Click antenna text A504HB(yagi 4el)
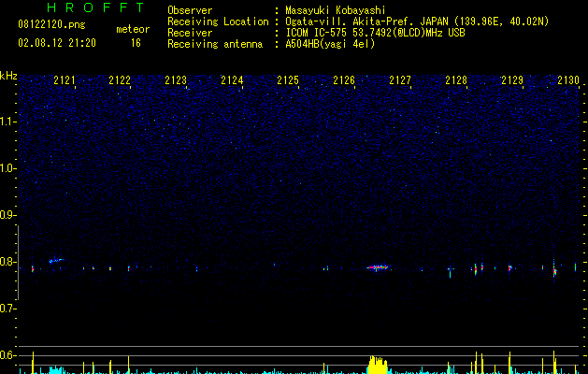 (x=330, y=44)
